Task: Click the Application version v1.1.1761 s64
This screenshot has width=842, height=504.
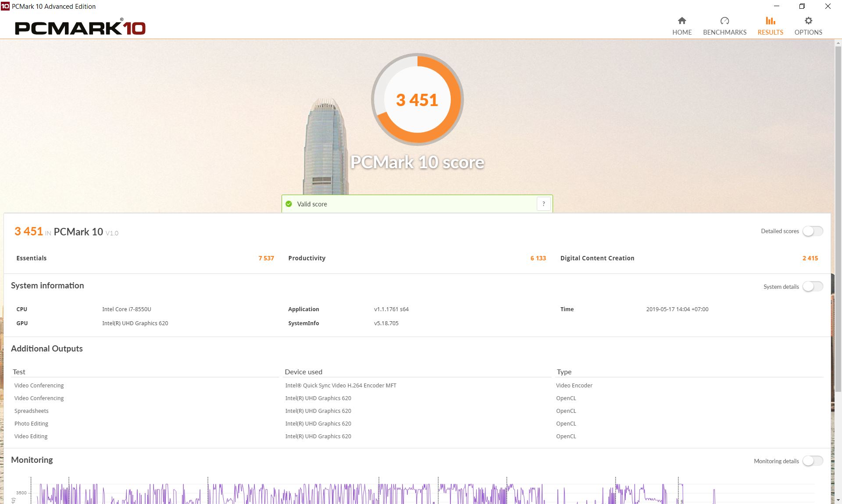Action: [x=391, y=309]
